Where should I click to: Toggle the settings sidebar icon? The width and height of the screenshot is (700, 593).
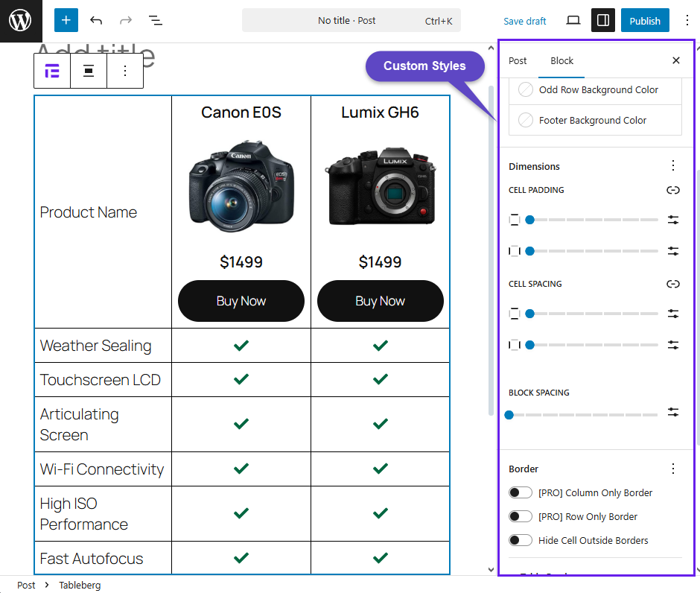click(x=603, y=21)
